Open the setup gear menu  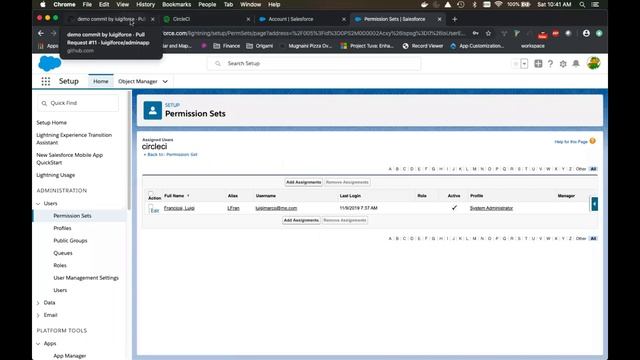pos(563,64)
